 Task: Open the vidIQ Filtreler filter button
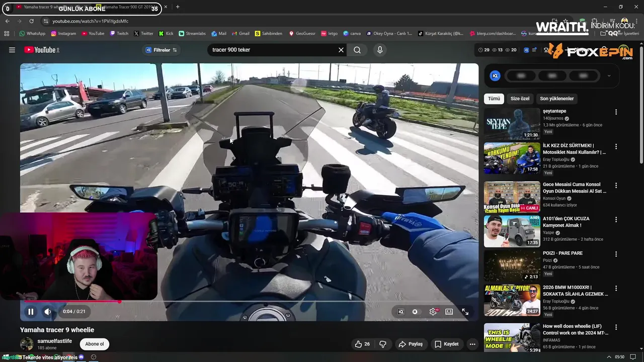click(161, 50)
